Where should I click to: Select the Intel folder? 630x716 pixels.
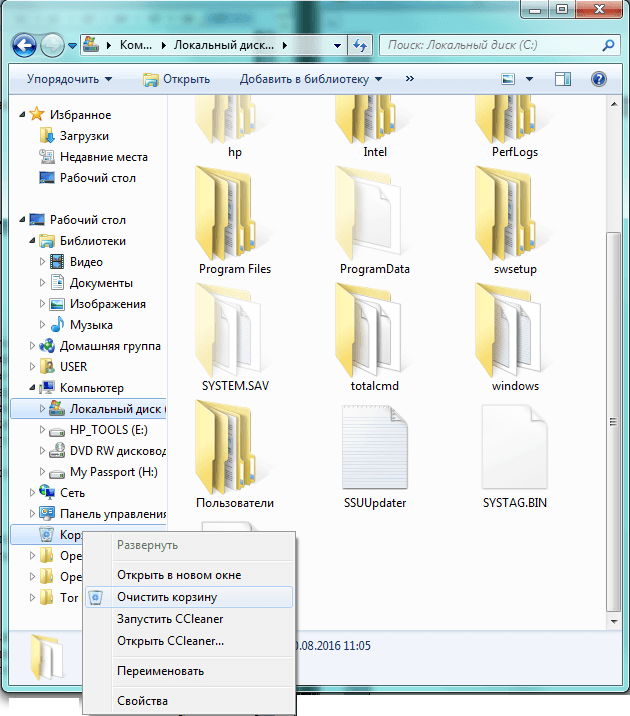375,128
